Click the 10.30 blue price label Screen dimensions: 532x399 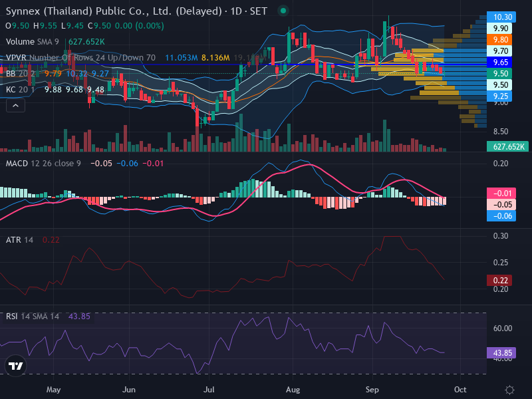(501, 17)
